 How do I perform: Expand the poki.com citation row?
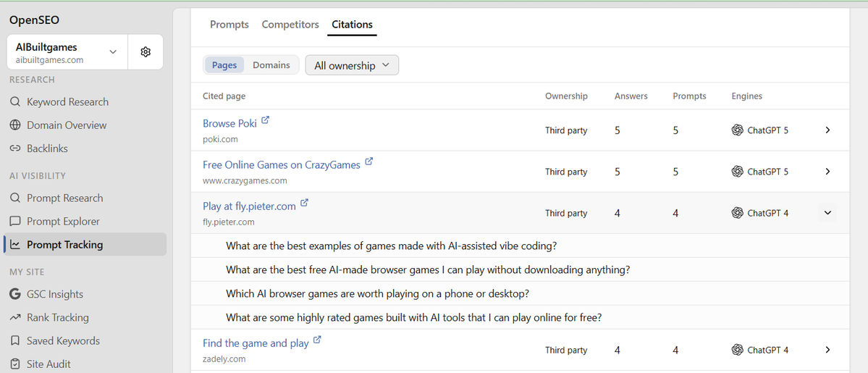[x=827, y=130]
